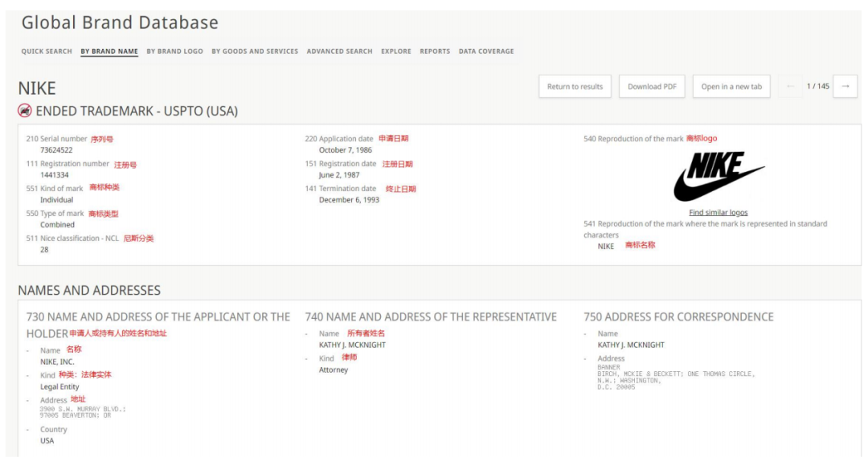Go to the next result arrow
The height and width of the screenshot is (470, 868).
845,86
